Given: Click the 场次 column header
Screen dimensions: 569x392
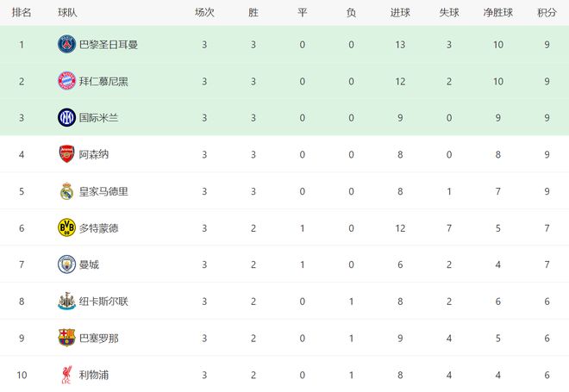Looking at the screenshot, I should point(204,13).
